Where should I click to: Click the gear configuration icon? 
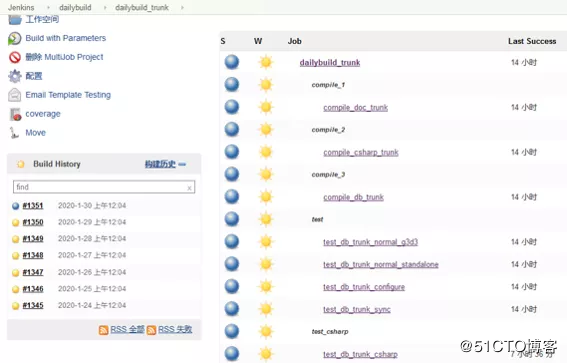pyautogui.click(x=15, y=76)
